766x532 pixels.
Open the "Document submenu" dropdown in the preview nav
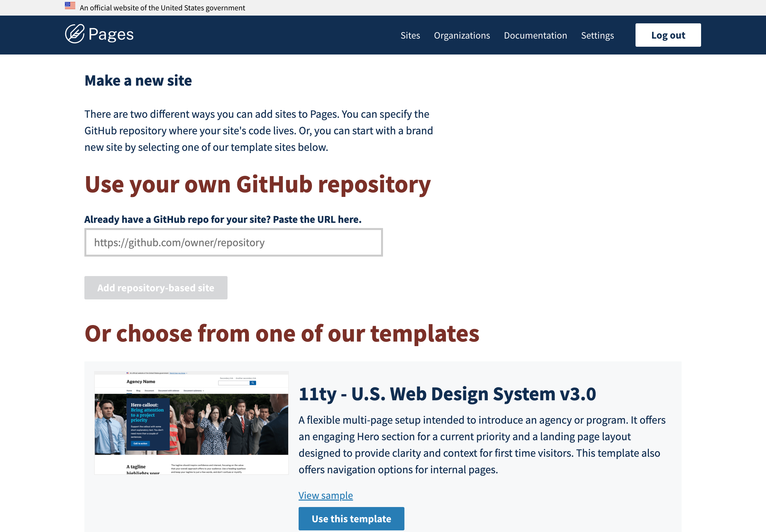pos(193,391)
